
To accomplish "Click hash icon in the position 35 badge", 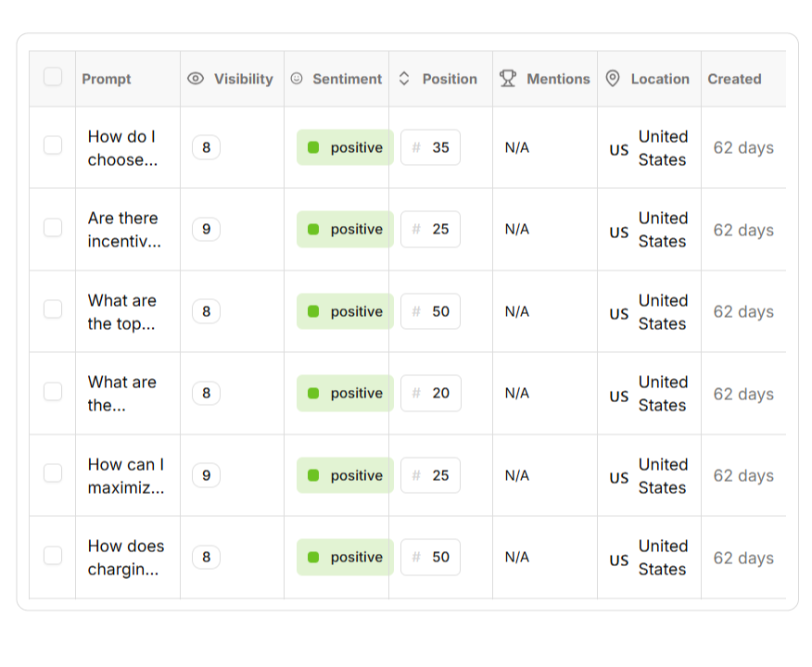I will coord(416,147).
